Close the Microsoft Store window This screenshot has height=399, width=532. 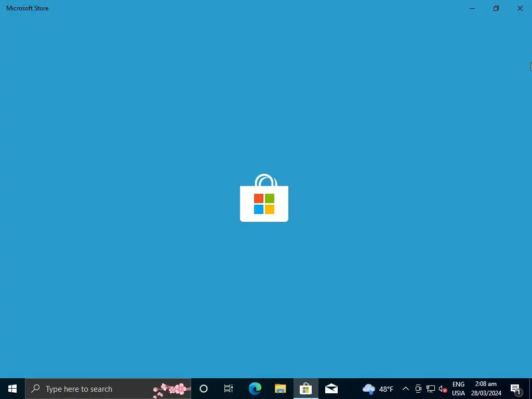coord(520,8)
